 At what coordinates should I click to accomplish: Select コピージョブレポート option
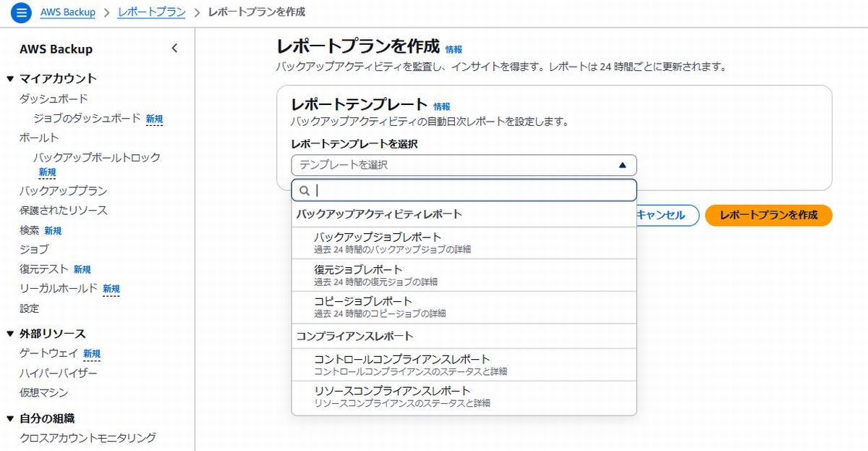pyautogui.click(x=464, y=307)
